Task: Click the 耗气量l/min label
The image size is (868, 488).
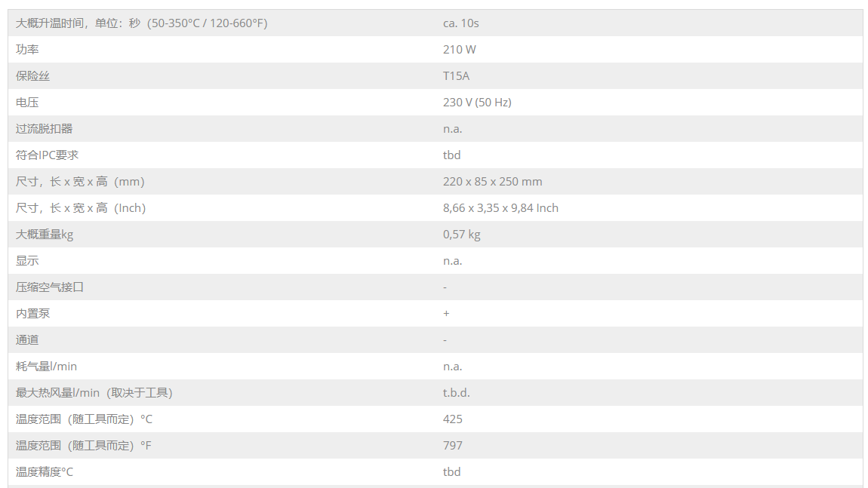Action: 47,367
